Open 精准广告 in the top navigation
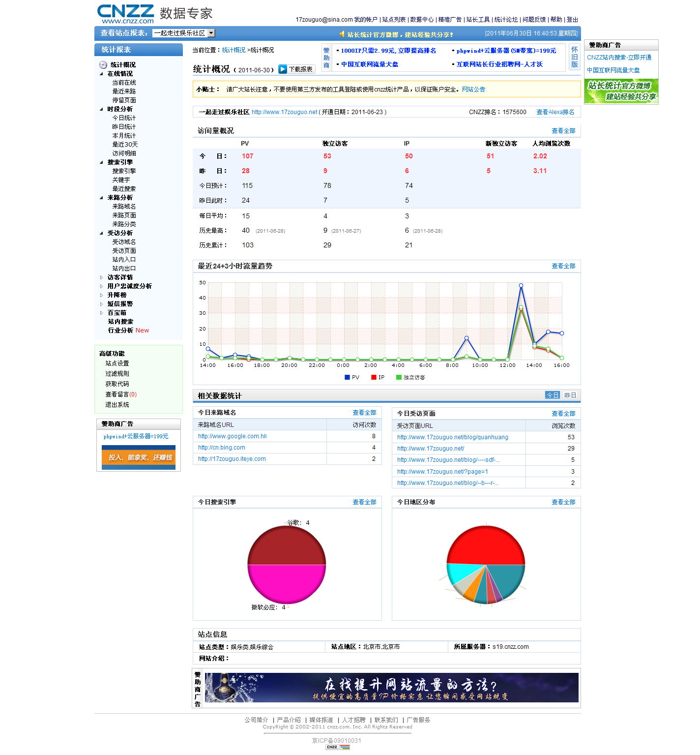The image size is (700, 755). point(450,20)
